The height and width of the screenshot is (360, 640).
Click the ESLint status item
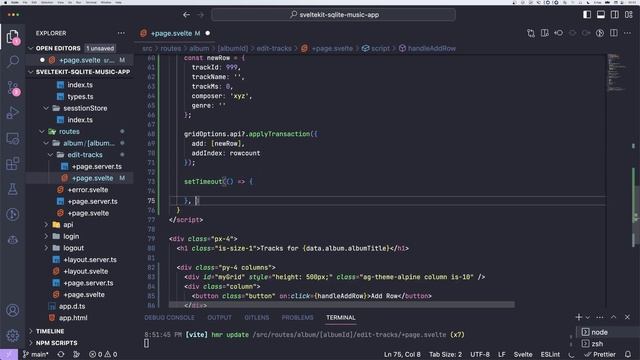pos(550,354)
